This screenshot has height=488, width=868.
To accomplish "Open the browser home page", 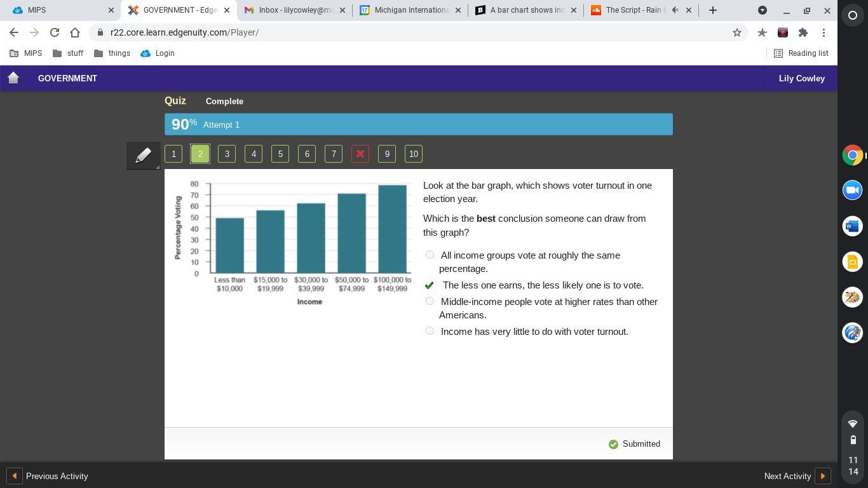I will tap(75, 32).
